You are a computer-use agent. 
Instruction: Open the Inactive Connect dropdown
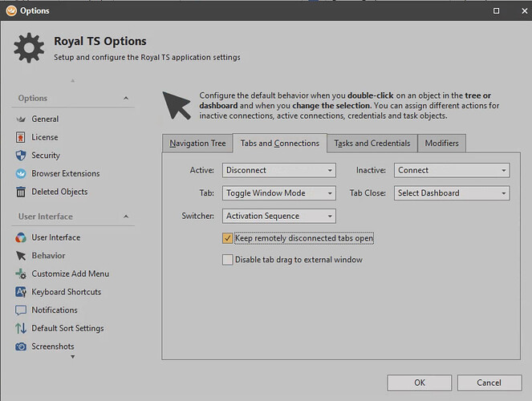point(452,170)
